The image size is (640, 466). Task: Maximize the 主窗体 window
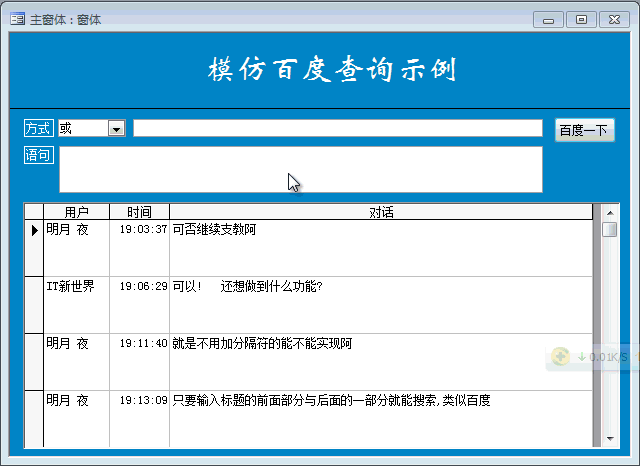tap(581, 20)
